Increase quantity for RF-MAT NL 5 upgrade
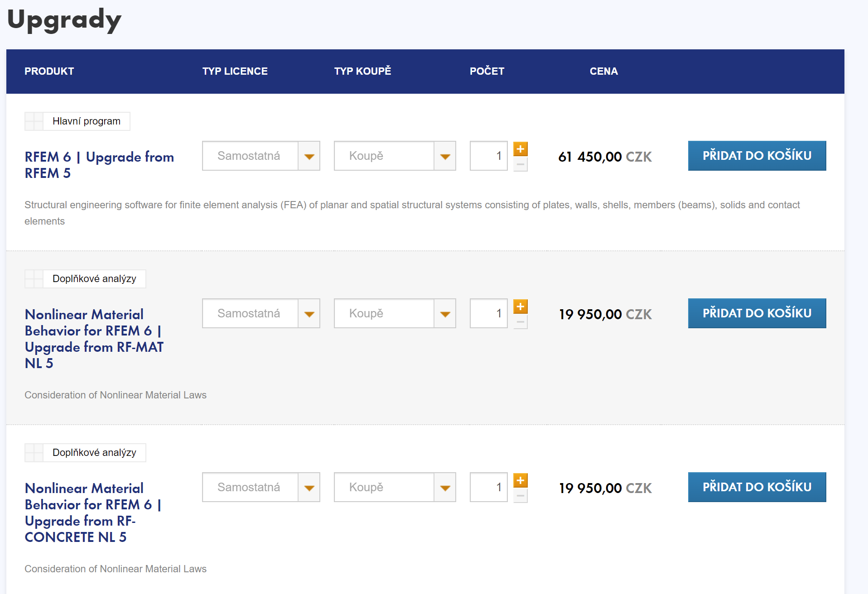This screenshot has width=868, height=594. point(521,307)
